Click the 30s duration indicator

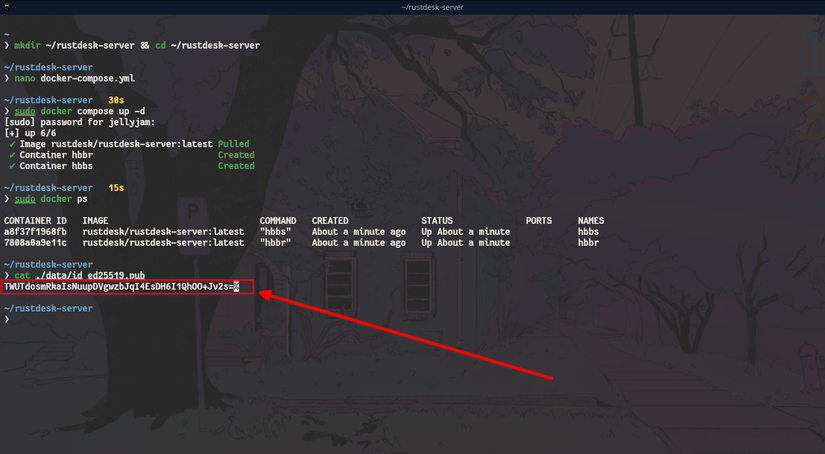116,100
